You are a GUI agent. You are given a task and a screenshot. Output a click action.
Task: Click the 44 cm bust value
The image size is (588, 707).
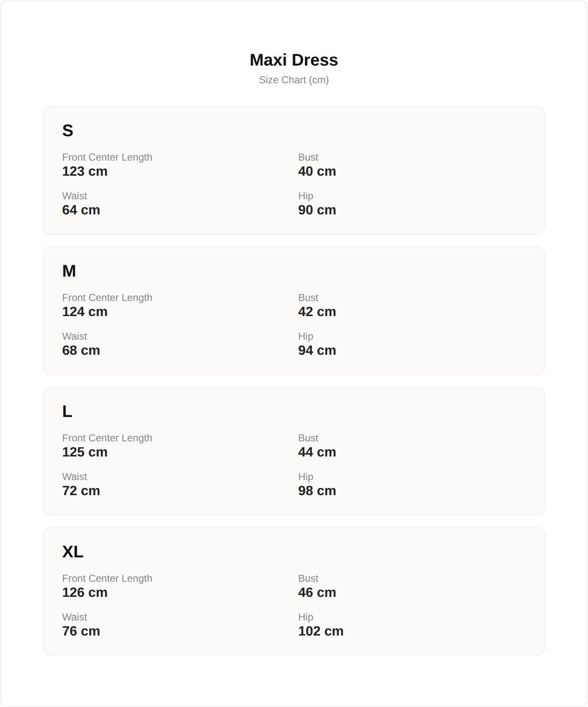pos(317,452)
